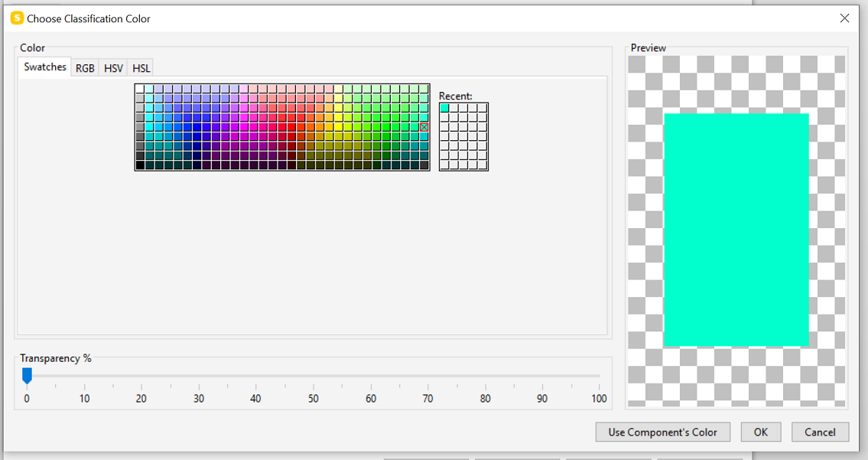Set transparency slider to the 50 mark
This screenshot has width=868, height=460.
[x=314, y=376]
